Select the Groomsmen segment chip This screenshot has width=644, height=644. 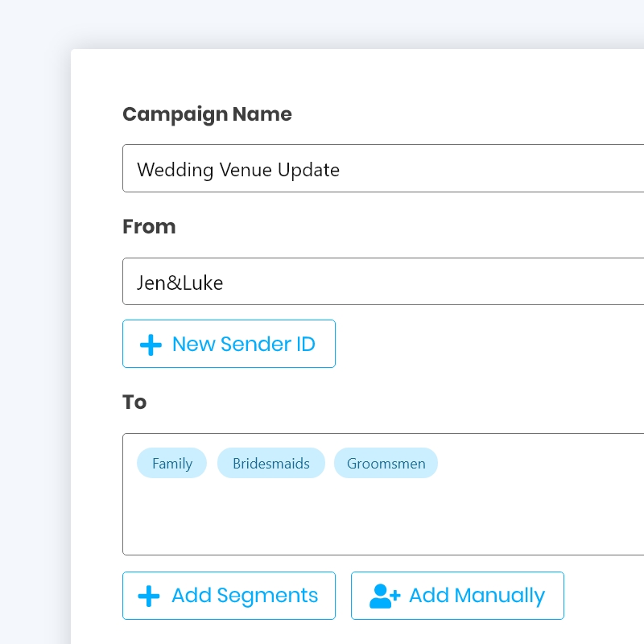(x=386, y=464)
